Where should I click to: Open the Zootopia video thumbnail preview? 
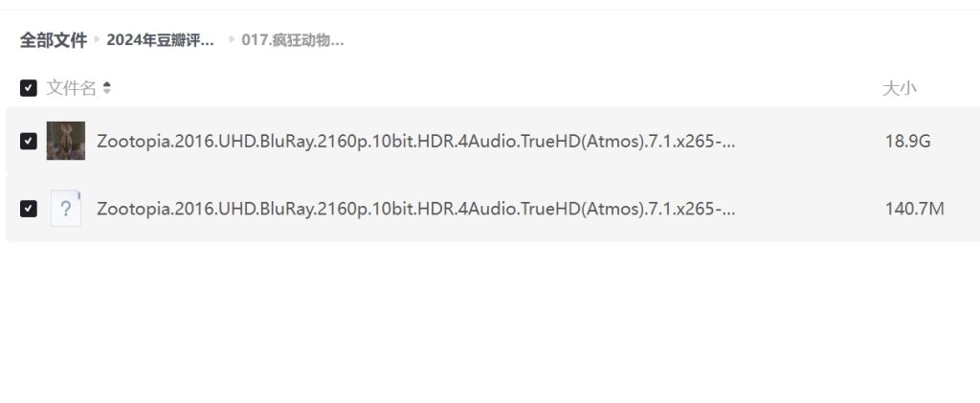click(66, 141)
